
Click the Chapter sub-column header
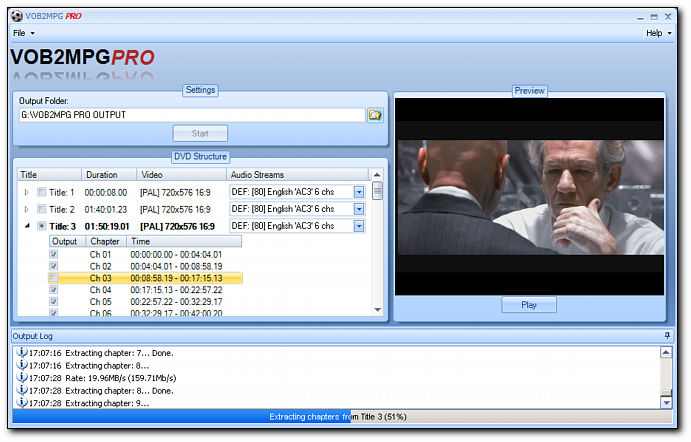click(106, 241)
